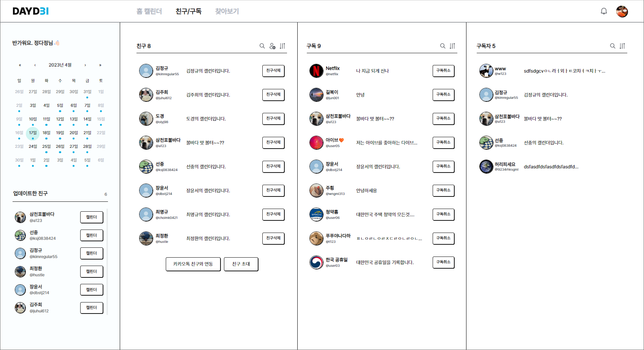Switch to 찾아보기 tab
The image size is (644, 350).
coord(227,11)
